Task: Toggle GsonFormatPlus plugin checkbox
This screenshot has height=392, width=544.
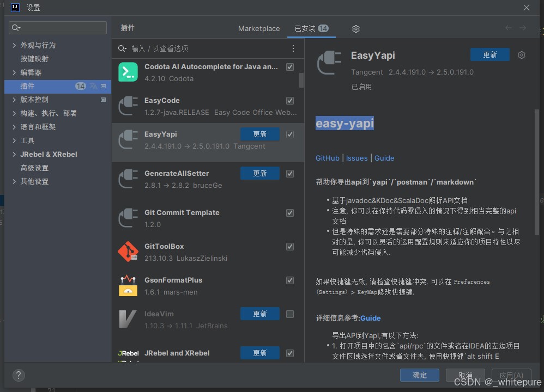Action: coord(290,280)
